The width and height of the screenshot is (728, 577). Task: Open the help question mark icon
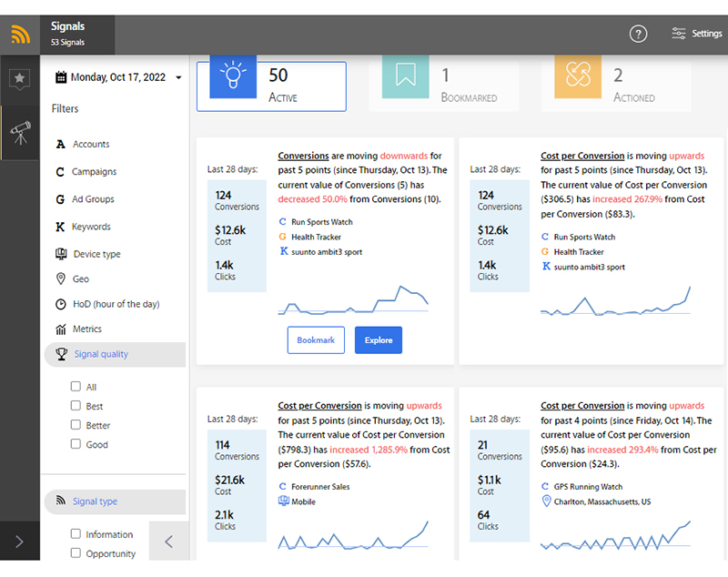point(638,34)
